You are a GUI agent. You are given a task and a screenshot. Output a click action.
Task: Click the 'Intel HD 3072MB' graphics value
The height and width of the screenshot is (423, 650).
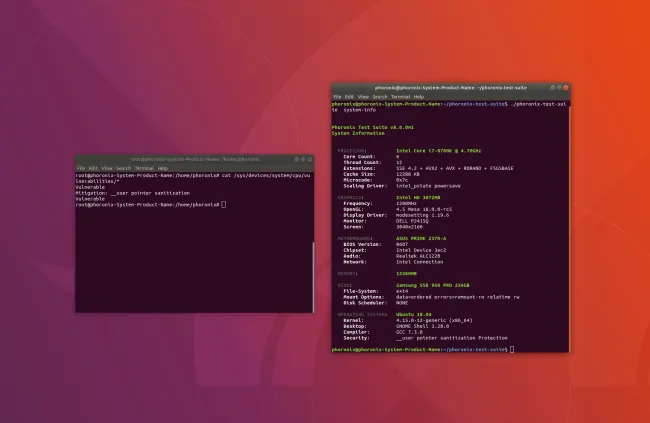[418, 198]
